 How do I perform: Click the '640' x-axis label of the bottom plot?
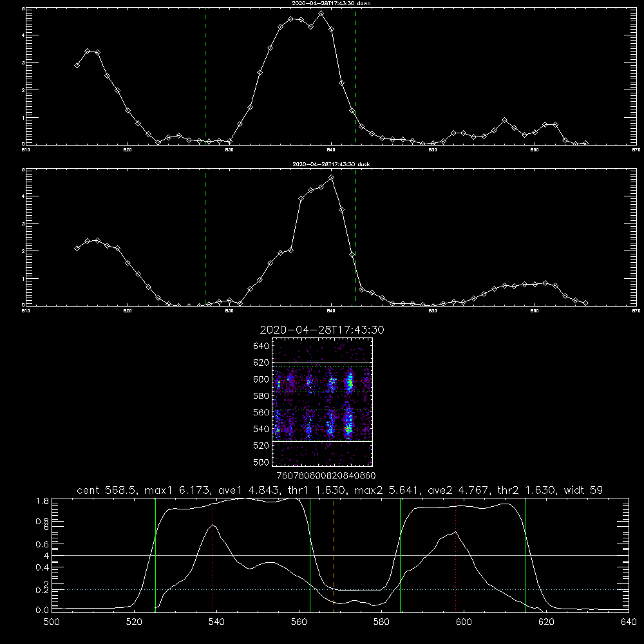coord(629,622)
